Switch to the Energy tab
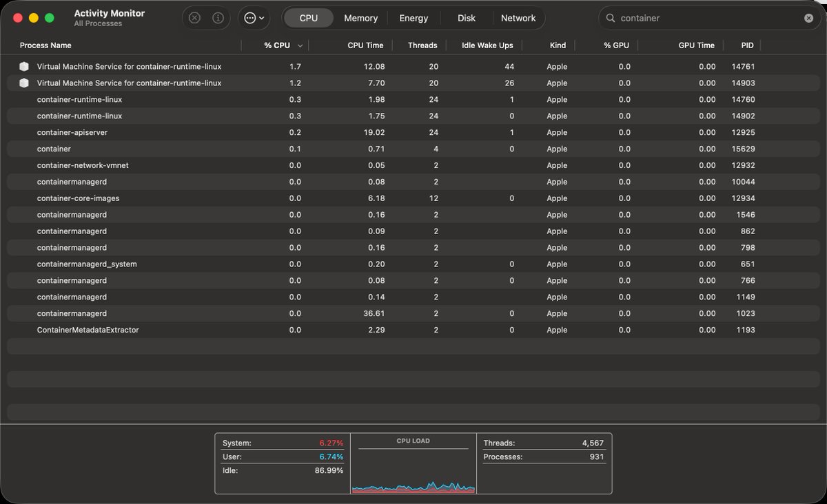 tap(413, 18)
